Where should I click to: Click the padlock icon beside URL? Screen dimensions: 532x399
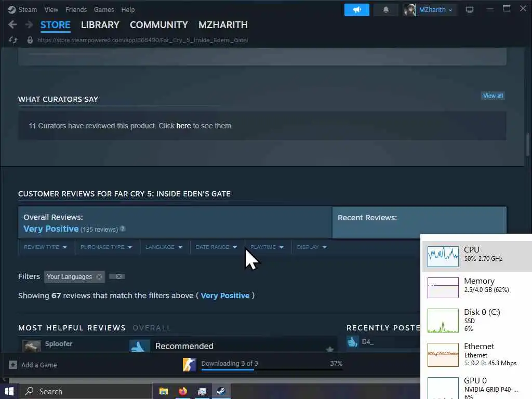click(x=30, y=40)
